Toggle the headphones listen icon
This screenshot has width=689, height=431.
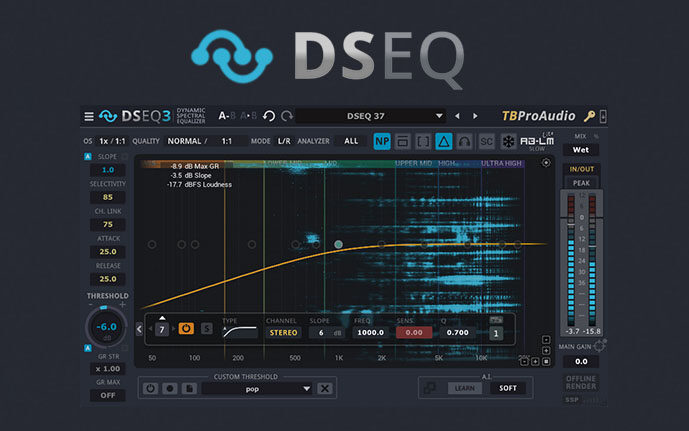coord(466,142)
